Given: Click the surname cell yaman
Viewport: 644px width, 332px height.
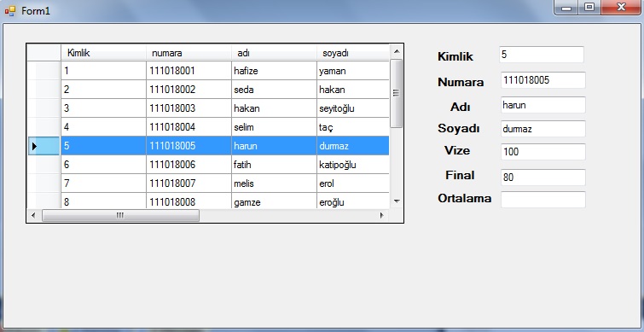Looking at the screenshot, I should [x=353, y=71].
